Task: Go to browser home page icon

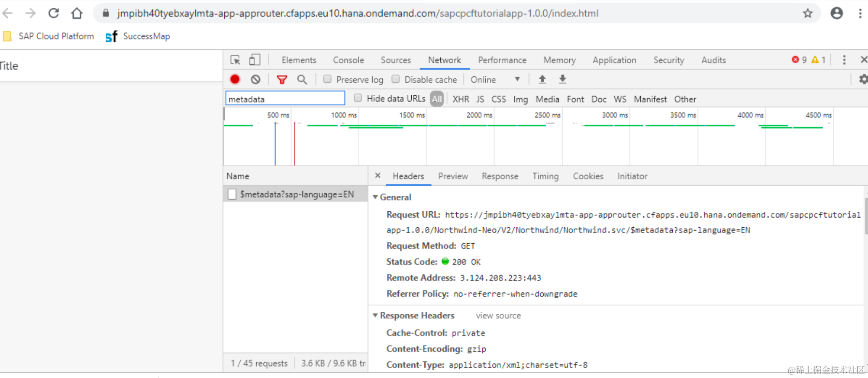Action: click(x=76, y=13)
